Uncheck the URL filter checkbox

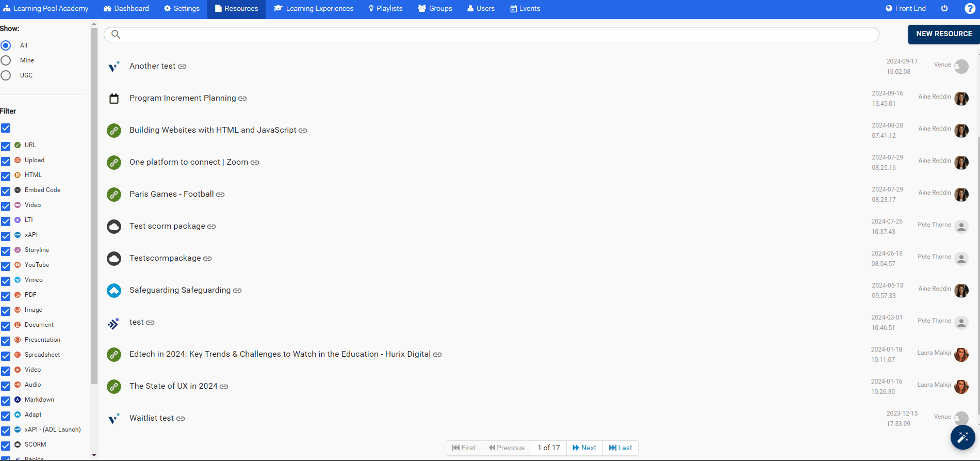coord(6,146)
